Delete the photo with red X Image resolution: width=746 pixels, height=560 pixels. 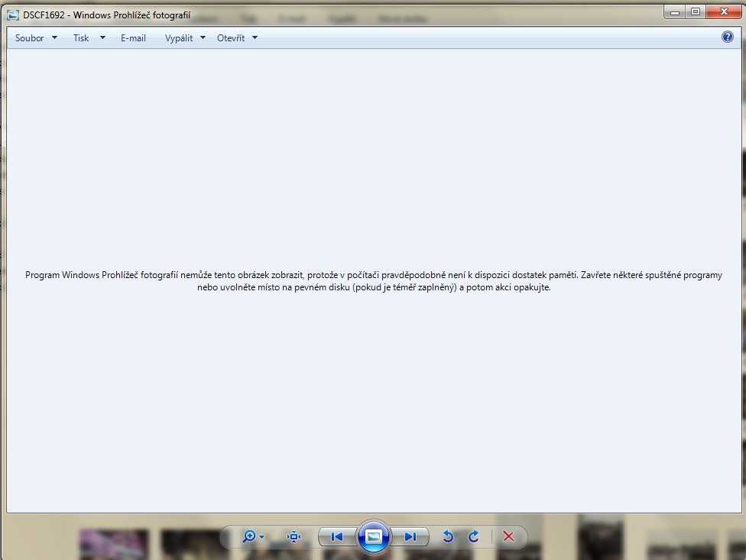tap(508, 537)
